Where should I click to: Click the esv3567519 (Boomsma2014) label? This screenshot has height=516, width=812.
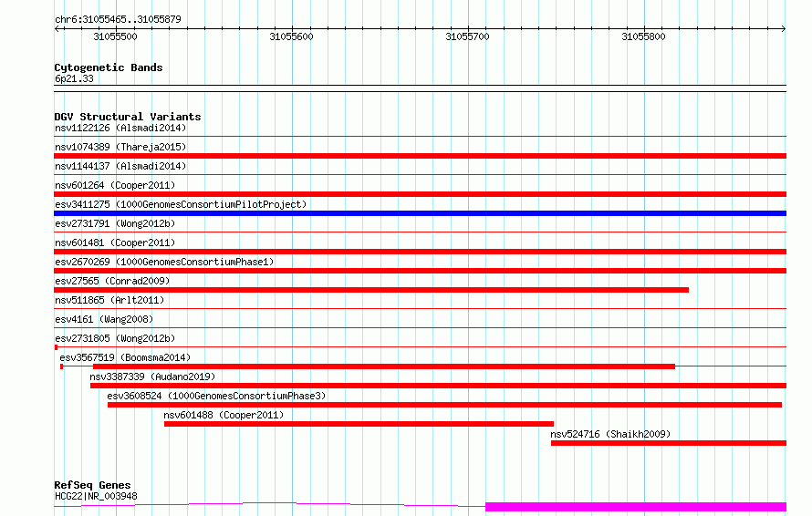pos(125,357)
